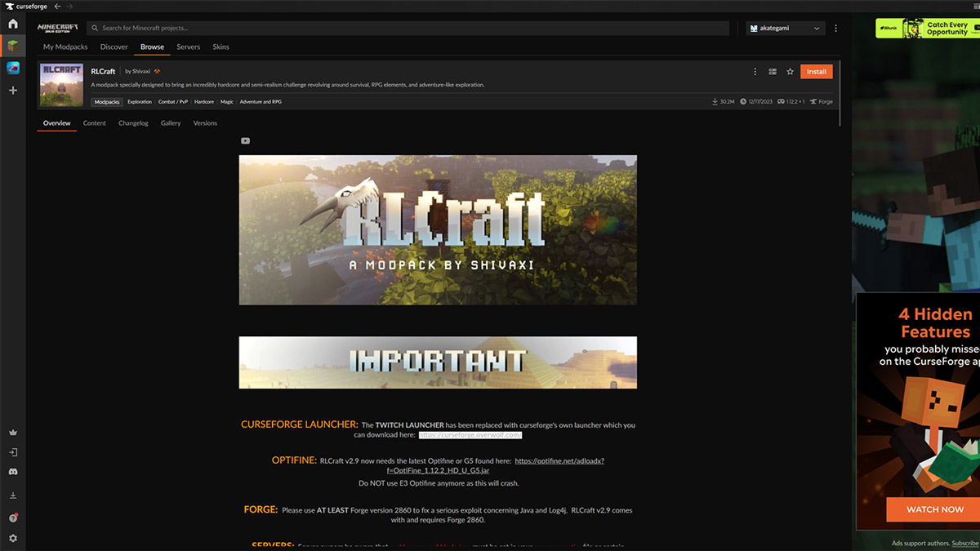Filter by the Exploration tag
The image size is (980, 551).
140,102
